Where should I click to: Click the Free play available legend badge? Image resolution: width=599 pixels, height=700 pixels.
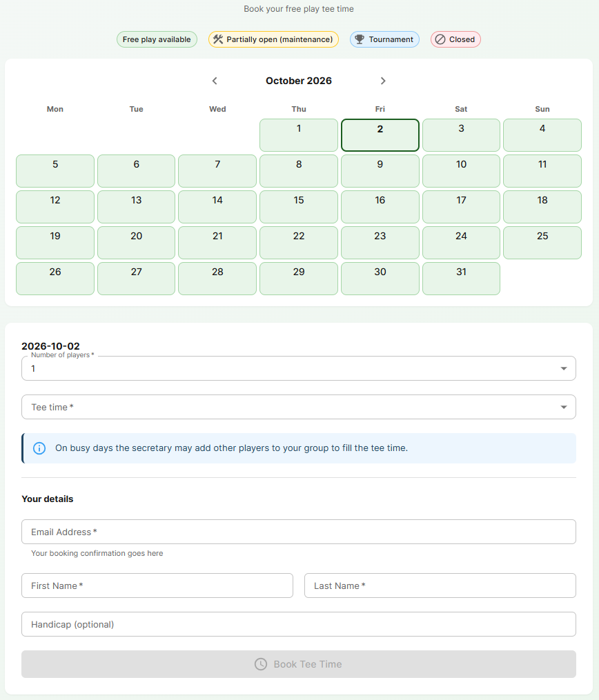click(x=157, y=39)
